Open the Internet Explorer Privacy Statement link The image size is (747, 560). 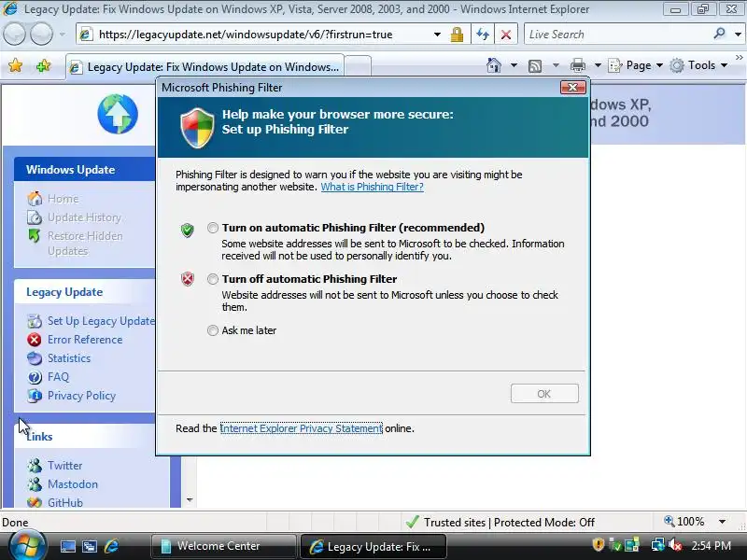pyautogui.click(x=301, y=428)
